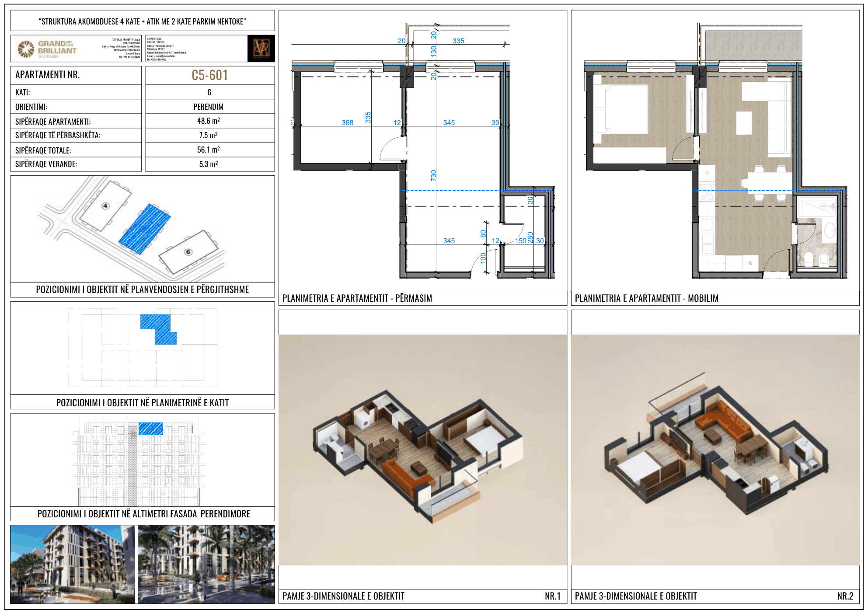This screenshot has width=868, height=614.
Task: Click the dining table in furnished plan
Action: pyautogui.click(x=770, y=183)
